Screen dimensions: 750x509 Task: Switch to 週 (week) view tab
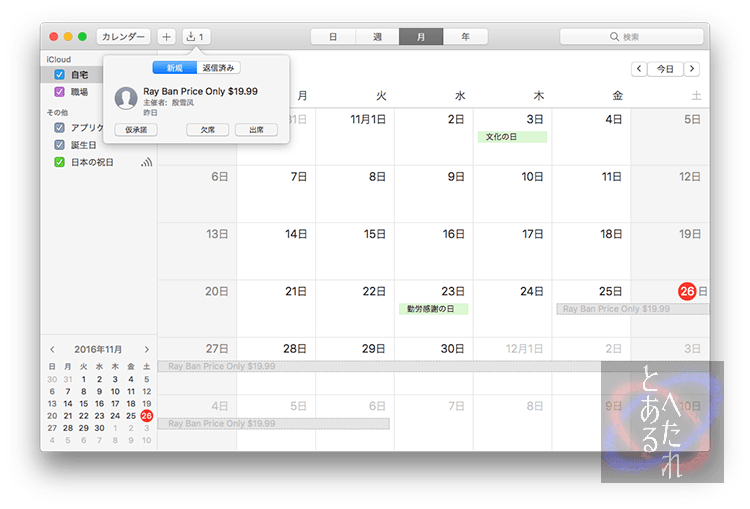pos(377,37)
